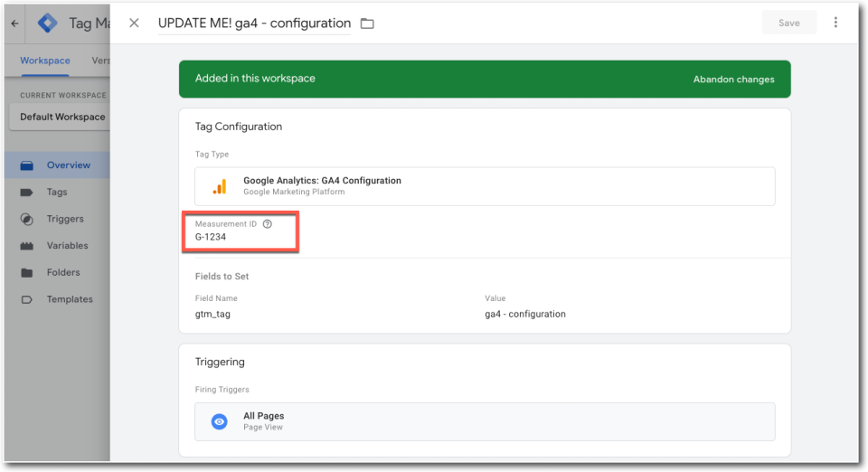Screen dimensions: 868x472
Task: Click the Tag Configuration heading
Action: pyautogui.click(x=239, y=127)
